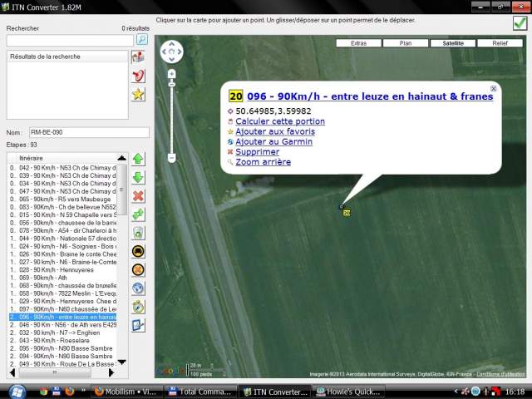Open the Extras map menu
This screenshot has height=399, width=532.
coord(358,42)
